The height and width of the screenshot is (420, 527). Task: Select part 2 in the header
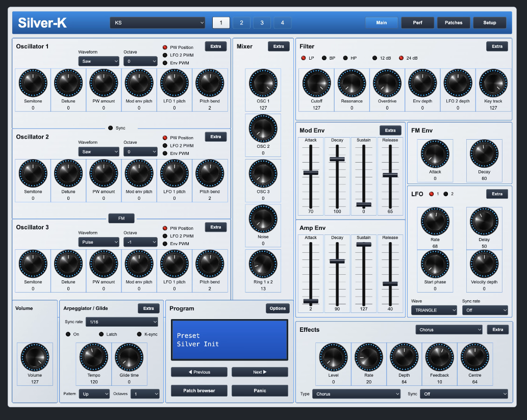pyautogui.click(x=241, y=23)
